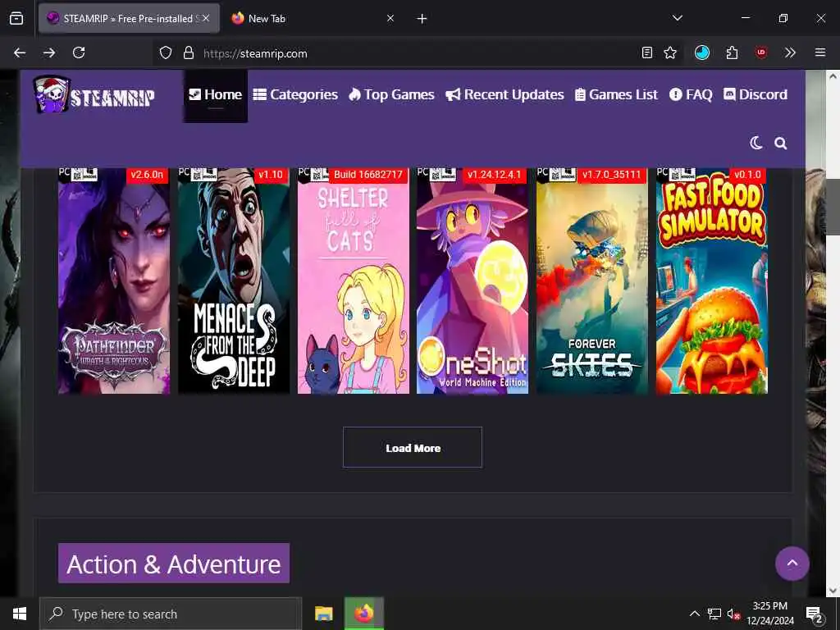The width and height of the screenshot is (840, 630).
Task: Click the Firefox taskbar icon
Action: point(363,614)
